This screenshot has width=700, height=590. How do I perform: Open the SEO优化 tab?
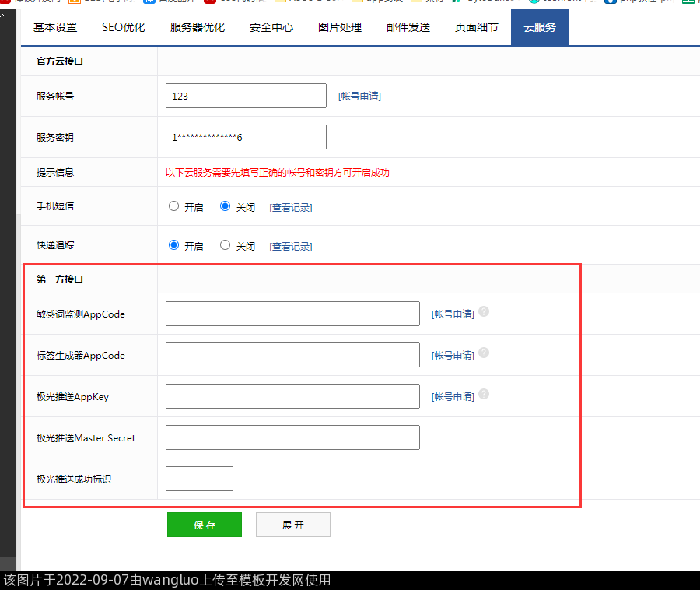click(x=124, y=28)
